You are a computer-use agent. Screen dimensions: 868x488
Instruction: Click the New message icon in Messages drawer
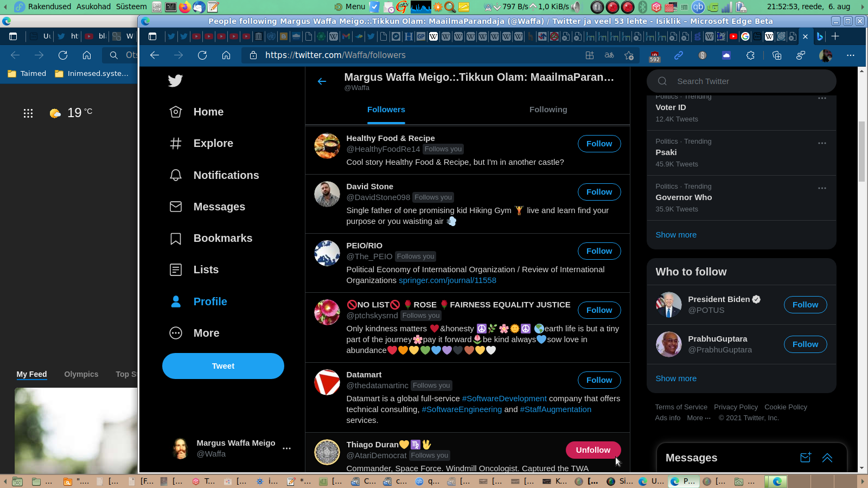tap(806, 458)
